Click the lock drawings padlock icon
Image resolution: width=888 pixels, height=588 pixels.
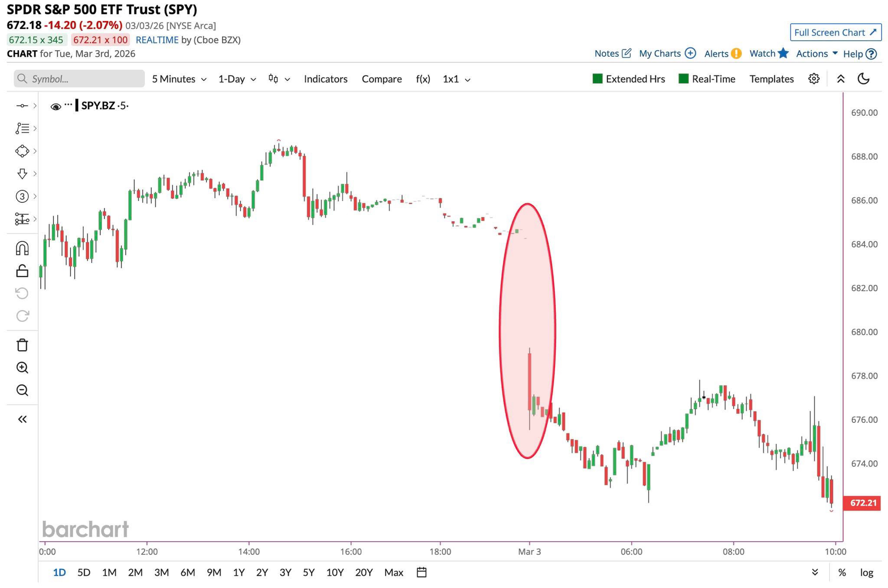(x=22, y=271)
